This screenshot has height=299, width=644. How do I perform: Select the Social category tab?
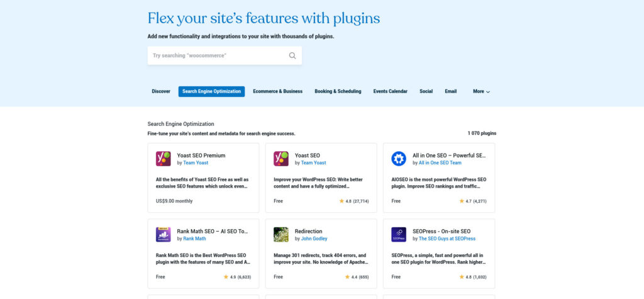pos(426,91)
